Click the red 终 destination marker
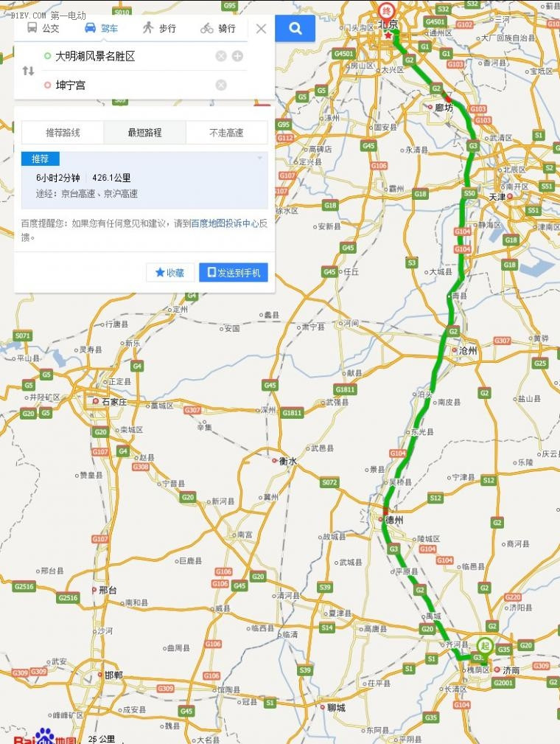This screenshot has height=744, width=560. tap(388, 11)
